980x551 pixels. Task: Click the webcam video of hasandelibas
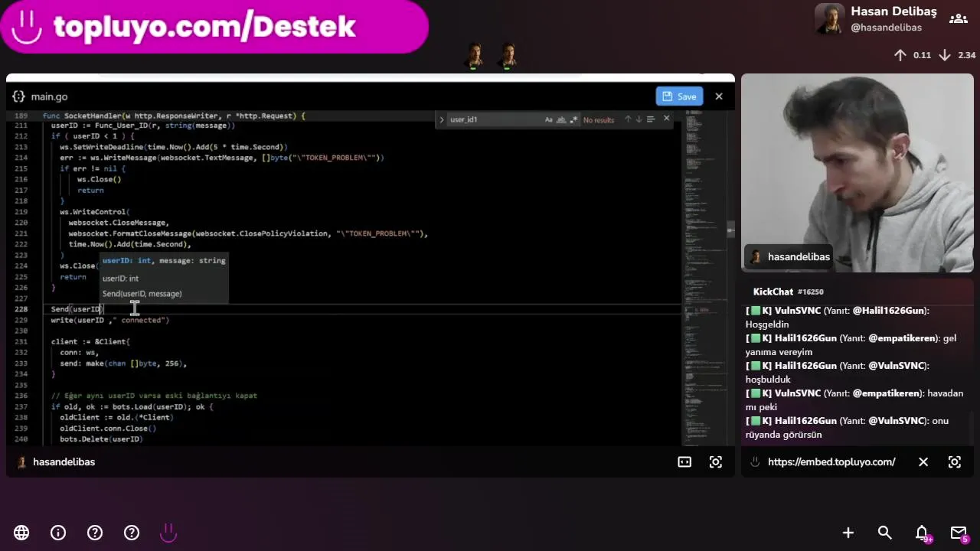857,173
